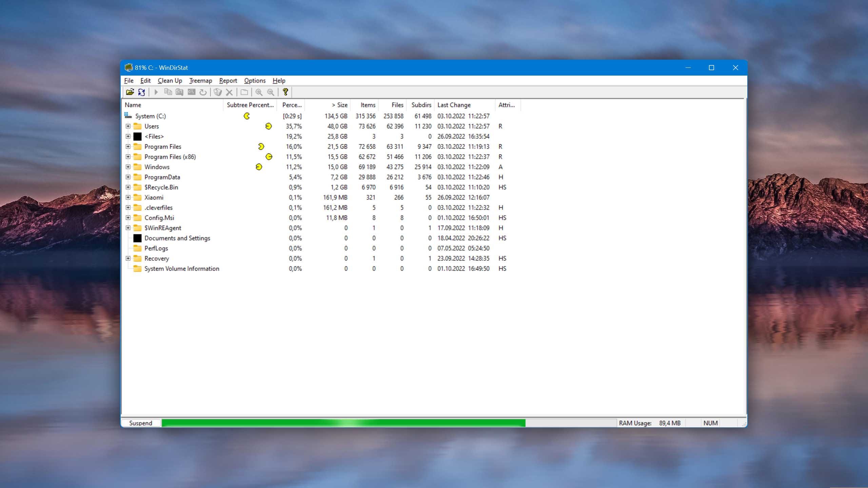Sort by the Subdirs column header
868x488 pixels.
pos(420,105)
